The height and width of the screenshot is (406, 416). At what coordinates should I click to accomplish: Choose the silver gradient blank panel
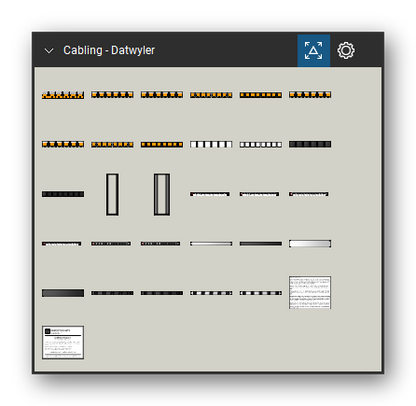(310, 244)
